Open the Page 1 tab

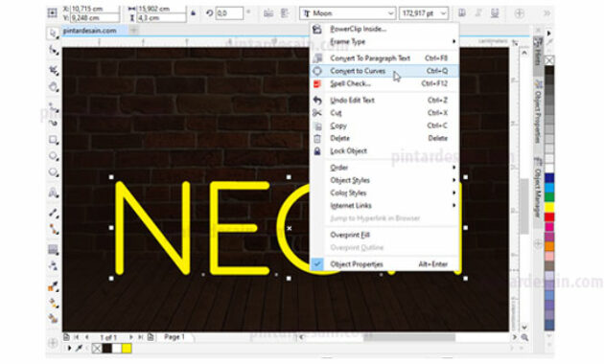click(x=174, y=337)
